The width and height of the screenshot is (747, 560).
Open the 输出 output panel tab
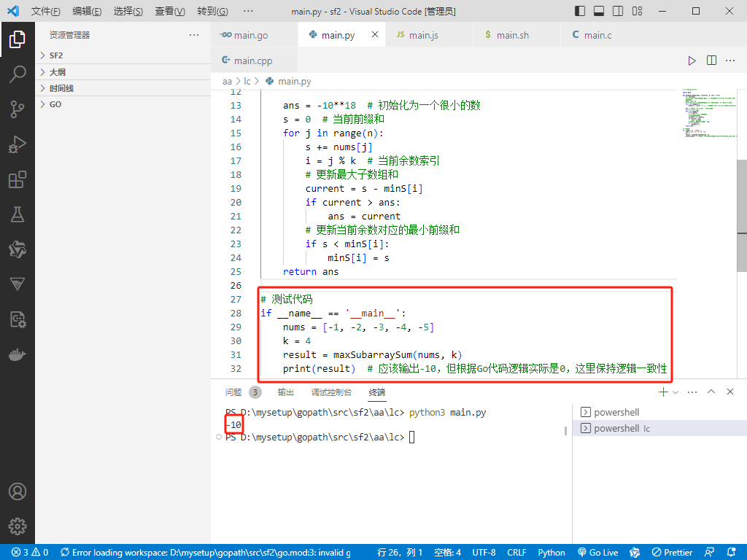[x=285, y=392]
